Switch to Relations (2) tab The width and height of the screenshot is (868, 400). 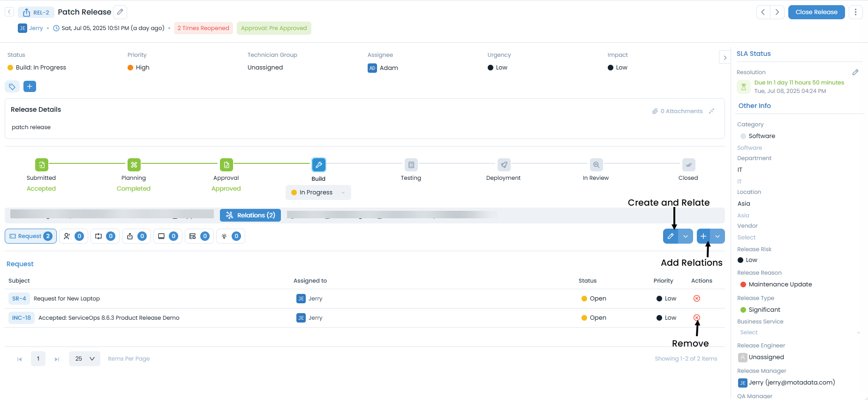pos(250,215)
